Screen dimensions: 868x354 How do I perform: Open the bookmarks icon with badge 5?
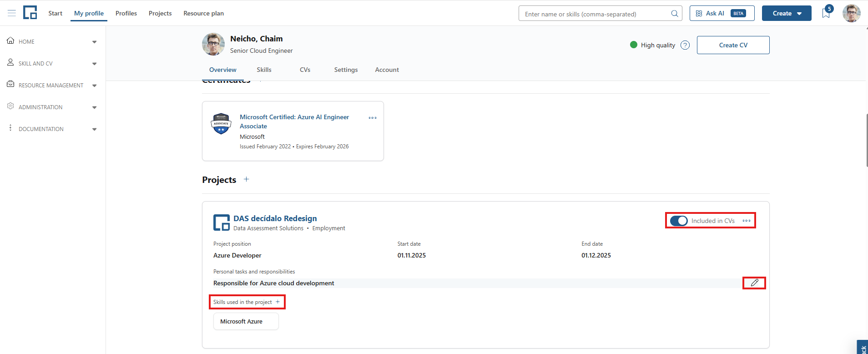coord(826,13)
